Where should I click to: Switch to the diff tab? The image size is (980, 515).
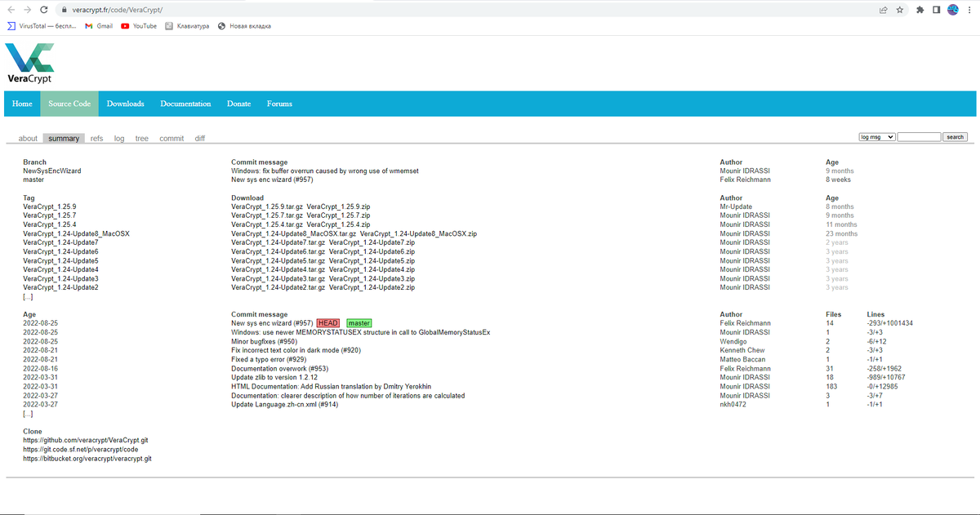pyautogui.click(x=200, y=139)
